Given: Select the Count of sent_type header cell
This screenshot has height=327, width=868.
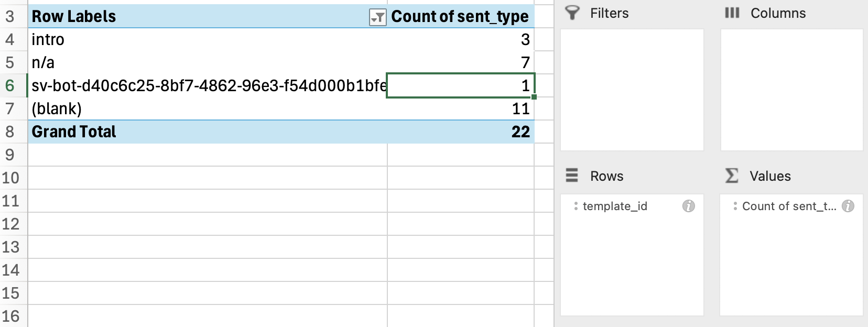Looking at the screenshot, I should pyautogui.click(x=460, y=16).
